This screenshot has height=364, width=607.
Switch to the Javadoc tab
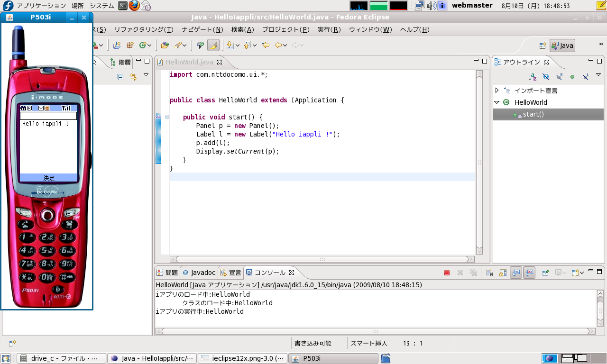pos(199,273)
